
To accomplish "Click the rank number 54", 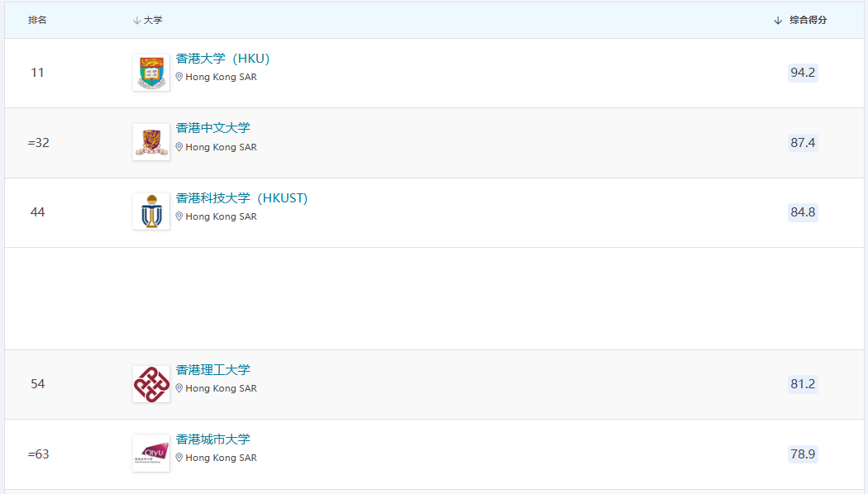I will point(38,384).
